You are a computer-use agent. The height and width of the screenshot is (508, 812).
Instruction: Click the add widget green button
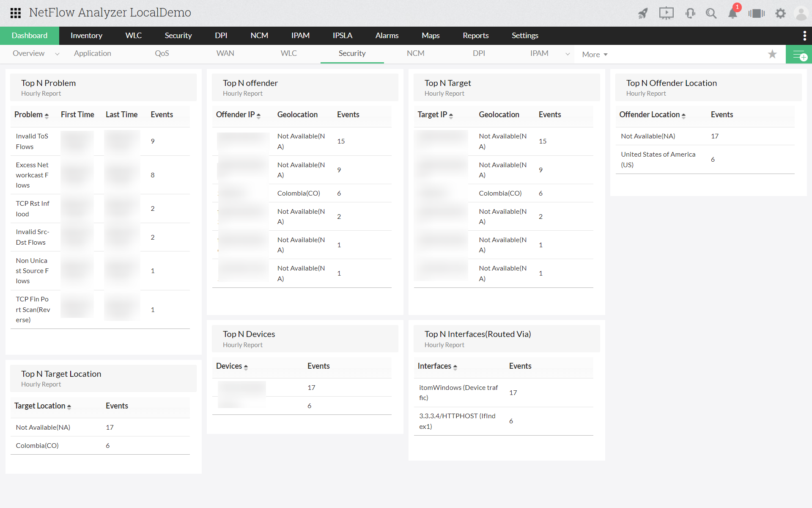[x=799, y=55]
